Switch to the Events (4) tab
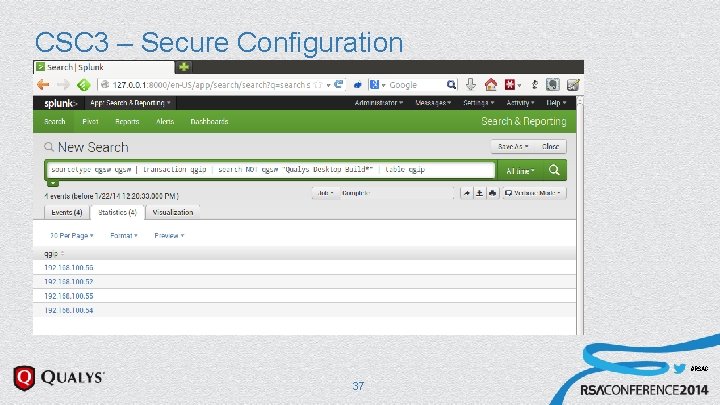 point(66,213)
